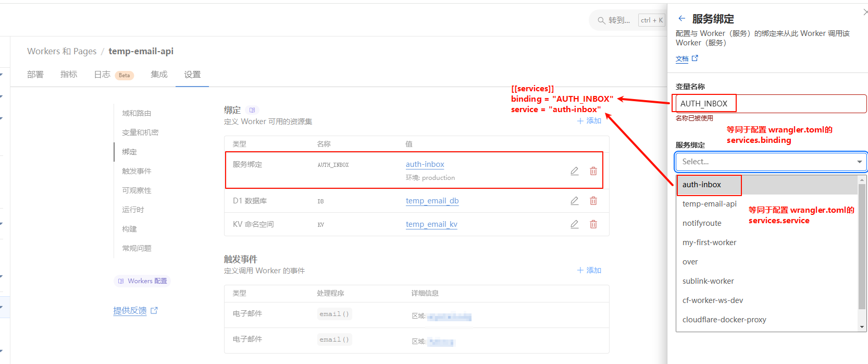Edit the KV namespace binding
This screenshot has height=364, width=868.
574,224
